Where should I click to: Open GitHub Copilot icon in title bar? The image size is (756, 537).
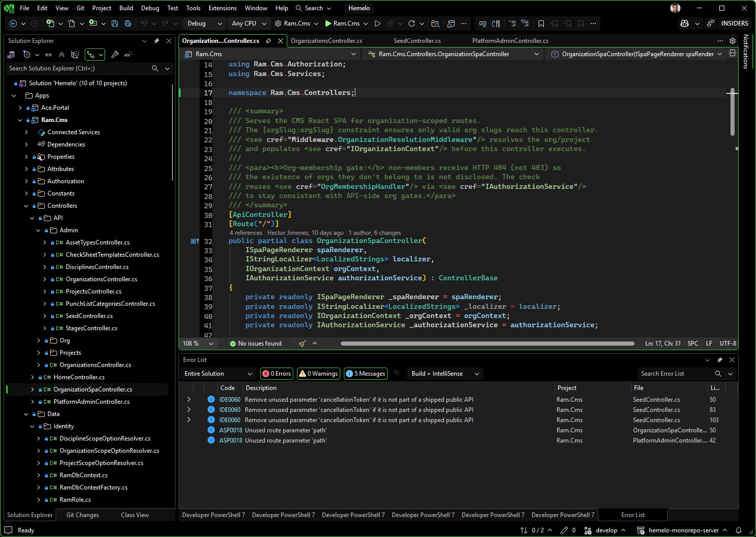pos(685,23)
